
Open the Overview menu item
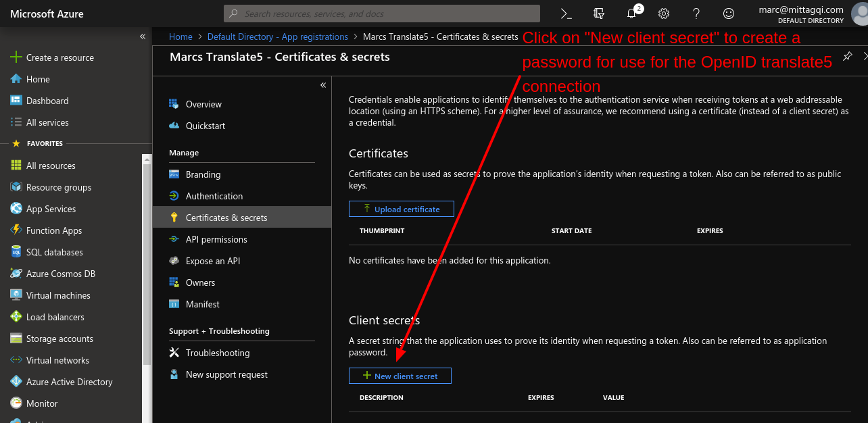tap(242, 104)
